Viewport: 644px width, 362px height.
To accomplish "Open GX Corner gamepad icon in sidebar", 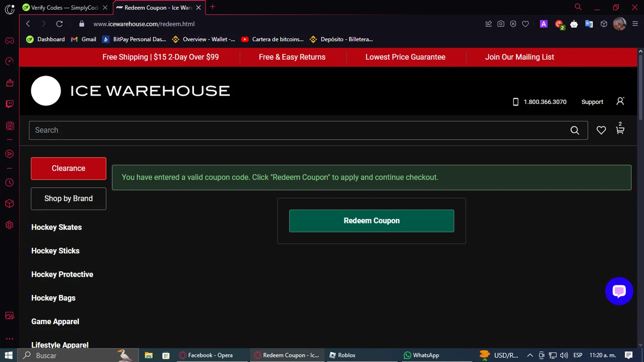I will [x=9, y=41].
